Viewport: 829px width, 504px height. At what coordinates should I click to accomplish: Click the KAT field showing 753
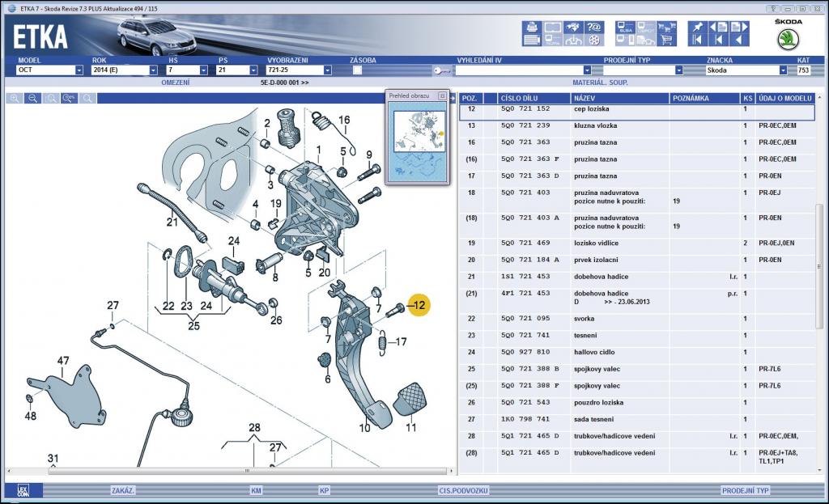(x=804, y=70)
